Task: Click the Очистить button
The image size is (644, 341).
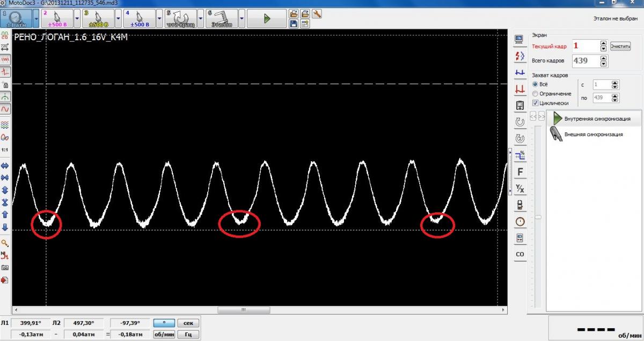Action: pyautogui.click(x=620, y=46)
